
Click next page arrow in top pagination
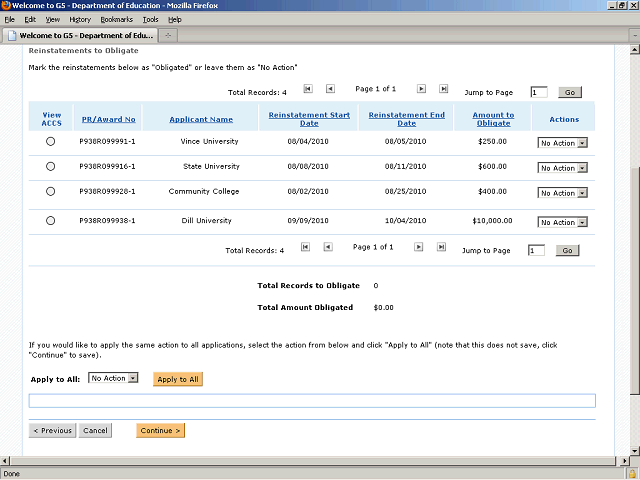tap(421, 89)
